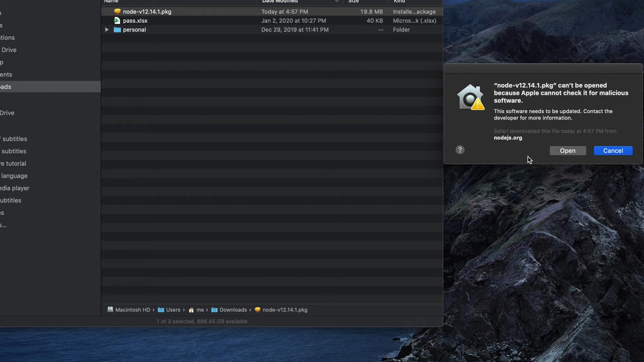Click the Users folder icon in path bar
644x362 pixels.
click(x=161, y=310)
